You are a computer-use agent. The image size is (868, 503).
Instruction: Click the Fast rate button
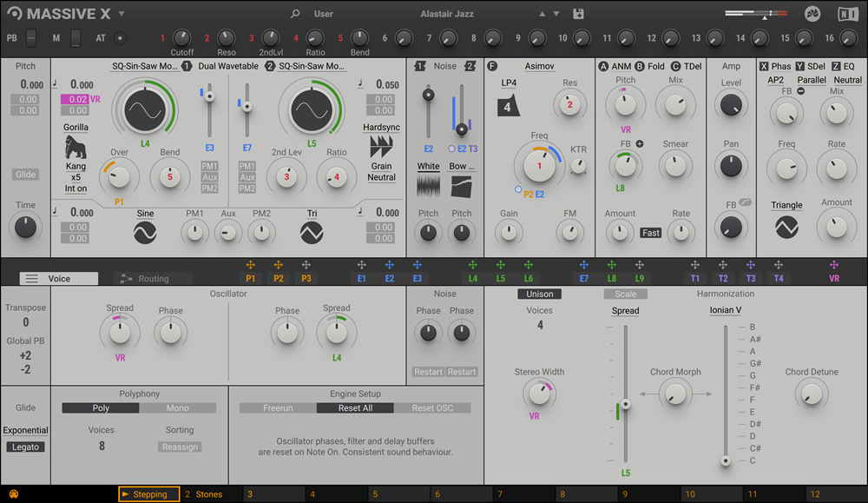pos(650,233)
